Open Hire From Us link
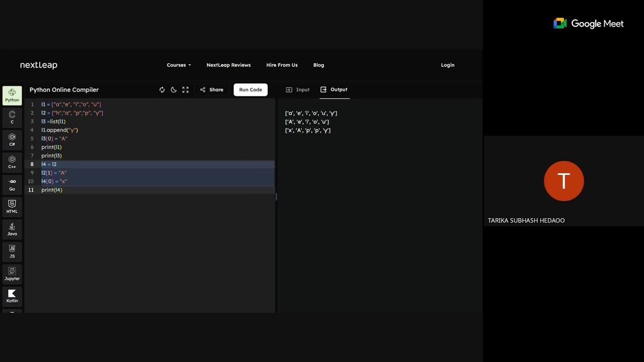This screenshot has height=362, width=644. click(282, 65)
